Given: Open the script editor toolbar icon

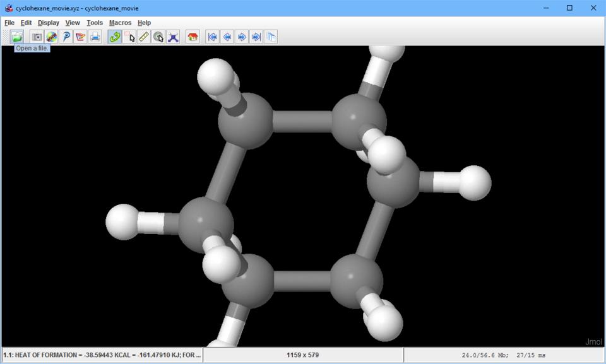Looking at the screenshot, I should tap(80, 37).
